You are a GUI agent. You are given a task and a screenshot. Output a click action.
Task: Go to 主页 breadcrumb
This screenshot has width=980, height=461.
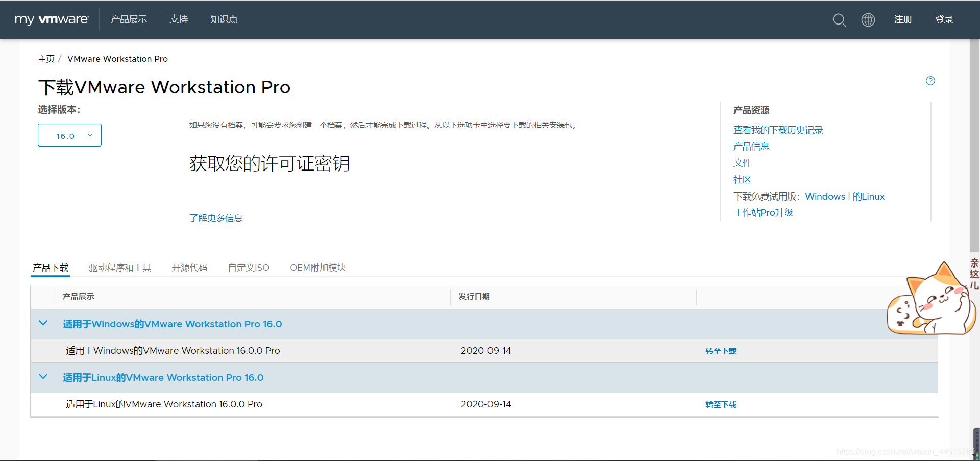(46, 59)
